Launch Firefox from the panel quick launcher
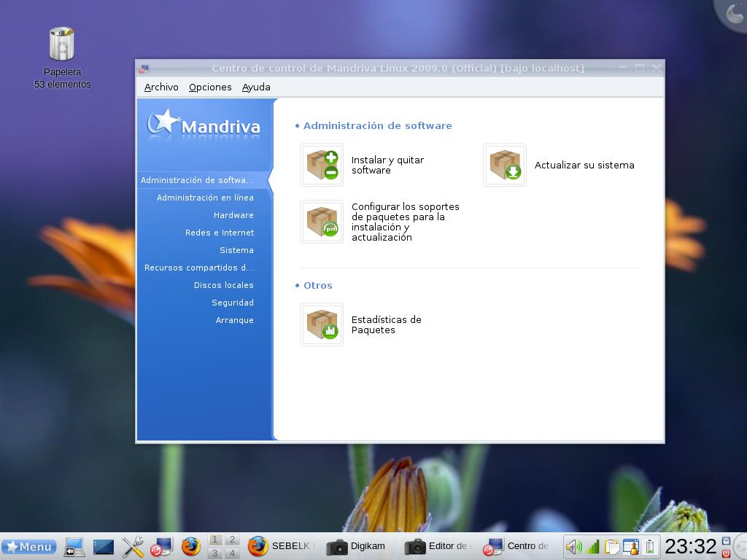The width and height of the screenshot is (747, 560). (190, 547)
